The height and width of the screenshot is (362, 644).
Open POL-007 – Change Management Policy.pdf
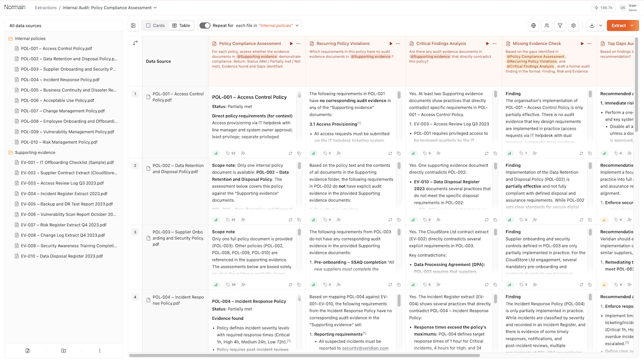point(63,111)
